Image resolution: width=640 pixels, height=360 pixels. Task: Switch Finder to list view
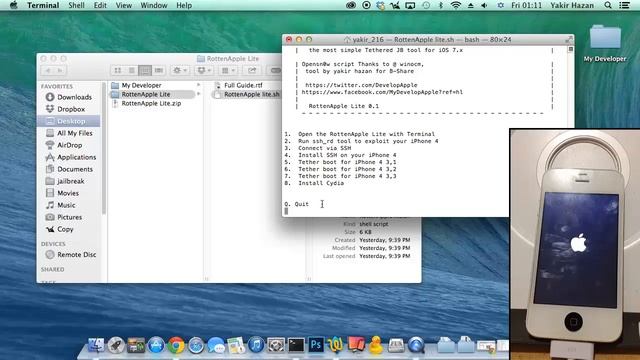tap(131, 71)
